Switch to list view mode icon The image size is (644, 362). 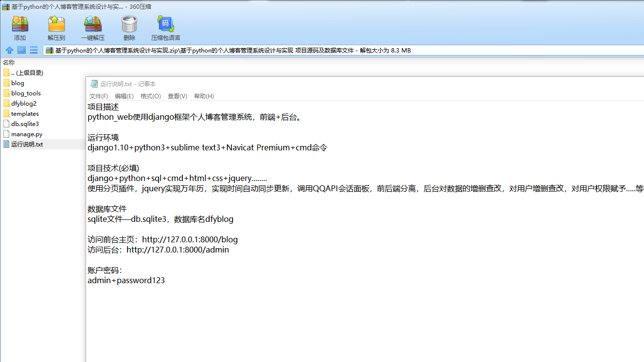[x=34, y=50]
